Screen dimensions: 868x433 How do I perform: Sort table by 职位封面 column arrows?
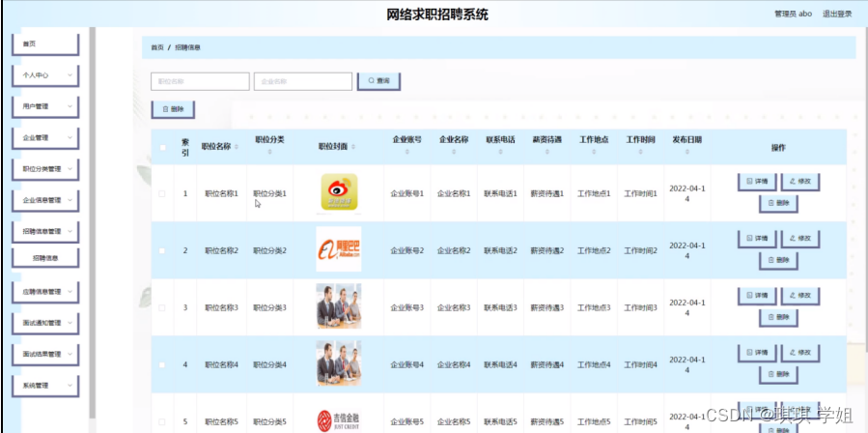coord(353,147)
